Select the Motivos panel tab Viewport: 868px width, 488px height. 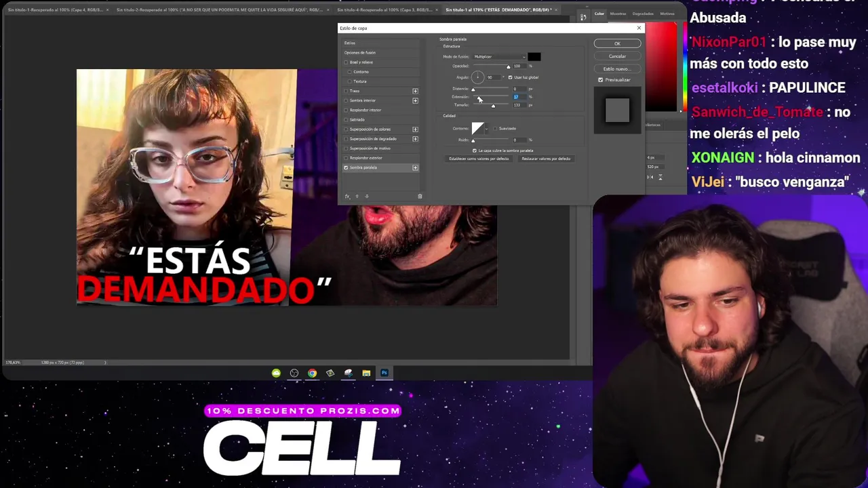point(667,14)
